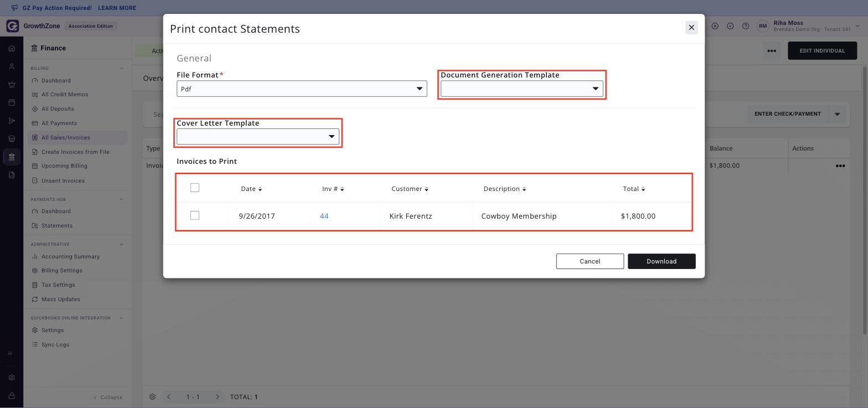Open Mass Updates in sidebar
The height and width of the screenshot is (408, 868).
click(x=60, y=299)
